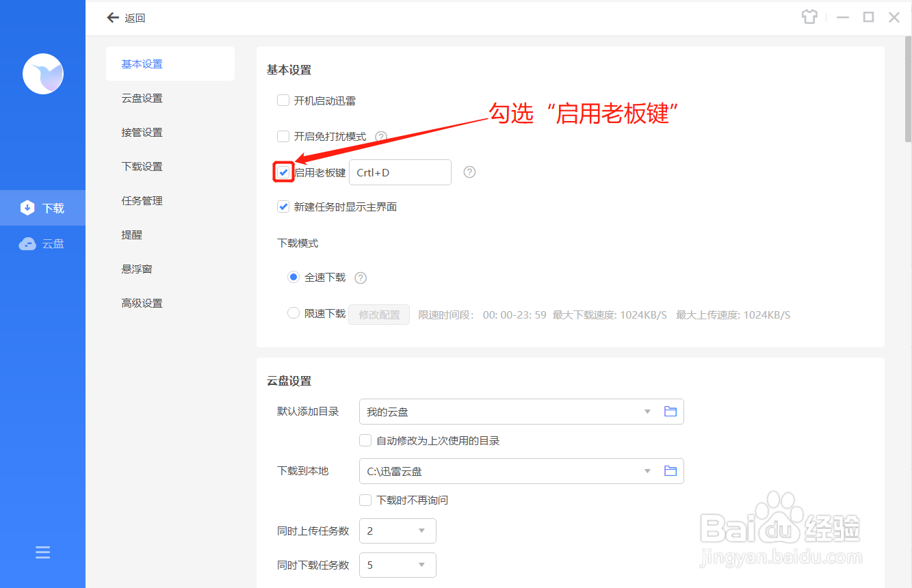The width and height of the screenshot is (912, 588).
Task: Click help icon beside 开启免打扰模式
Action: pyautogui.click(x=381, y=137)
